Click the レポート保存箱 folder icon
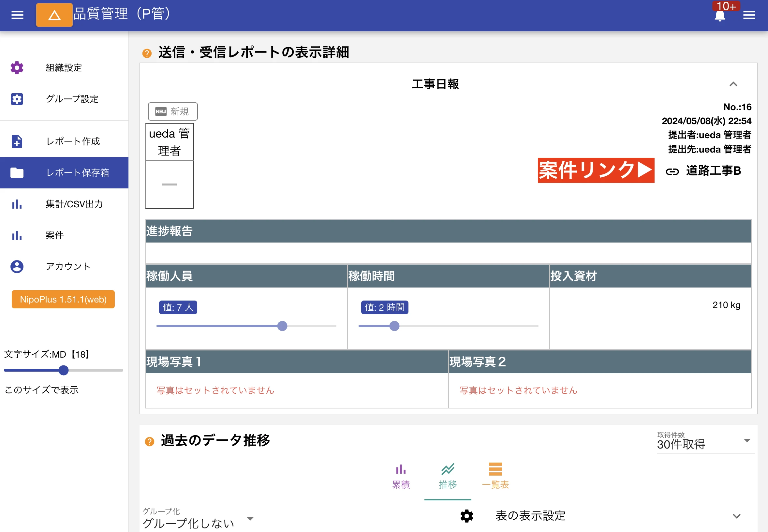Image resolution: width=768 pixels, height=532 pixels. click(17, 173)
